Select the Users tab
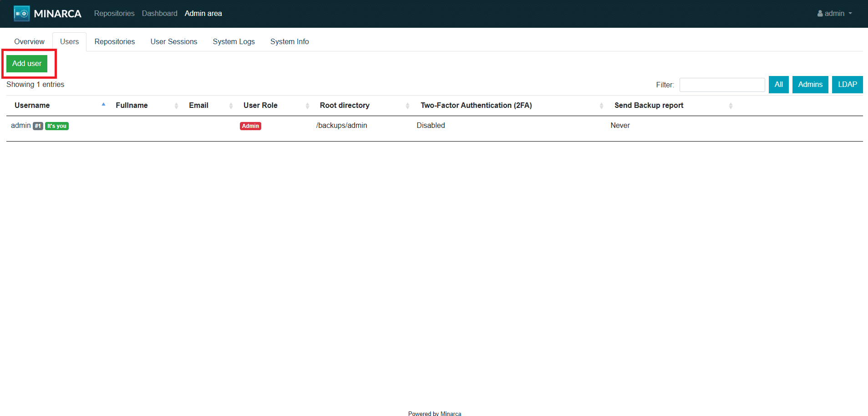The image size is (868, 416). tap(69, 41)
